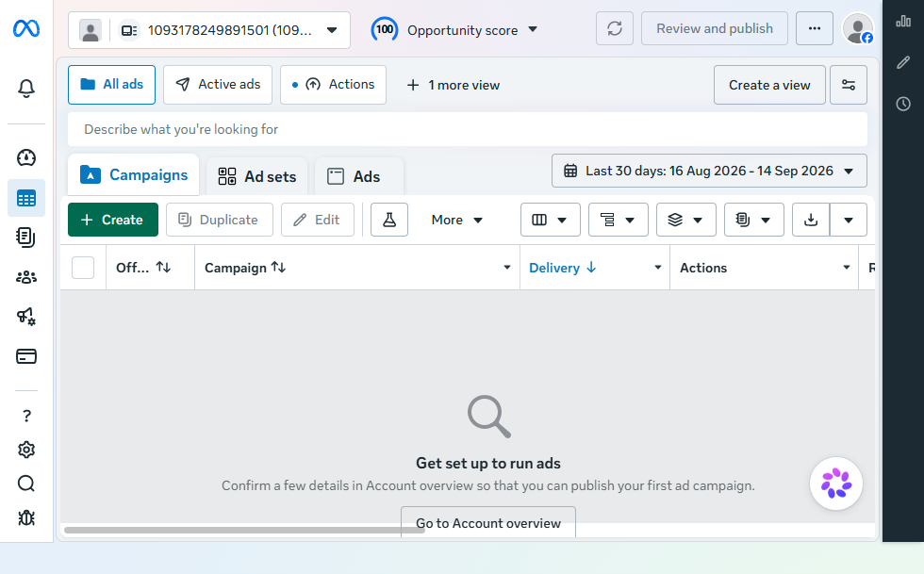This screenshot has height=574, width=924.
Task: Click Create a view button
Action: pos(769,85)
